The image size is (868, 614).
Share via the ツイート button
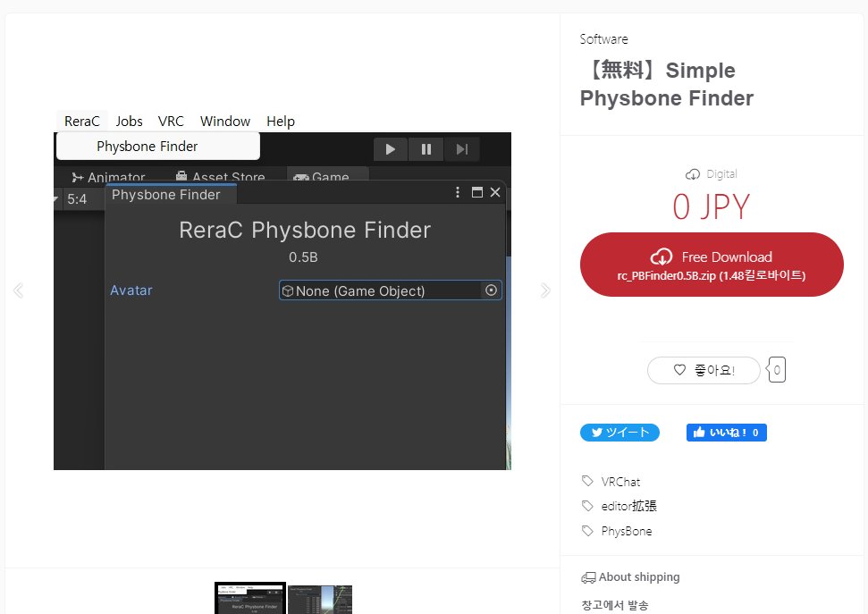coord(619,433)
